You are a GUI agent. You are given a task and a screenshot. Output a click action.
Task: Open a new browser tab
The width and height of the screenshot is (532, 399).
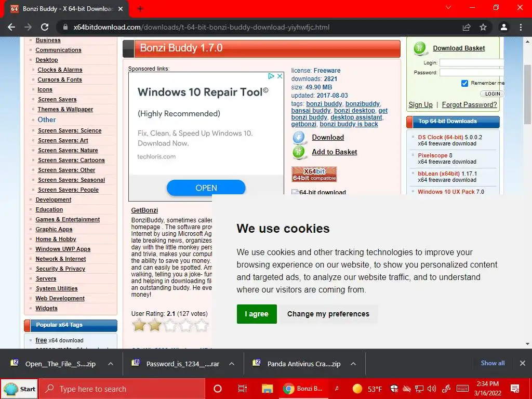coord(140,9)
